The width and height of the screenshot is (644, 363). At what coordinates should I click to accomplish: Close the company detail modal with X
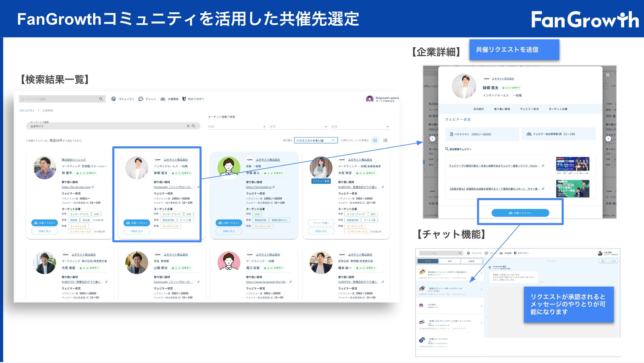pos(608,75)
